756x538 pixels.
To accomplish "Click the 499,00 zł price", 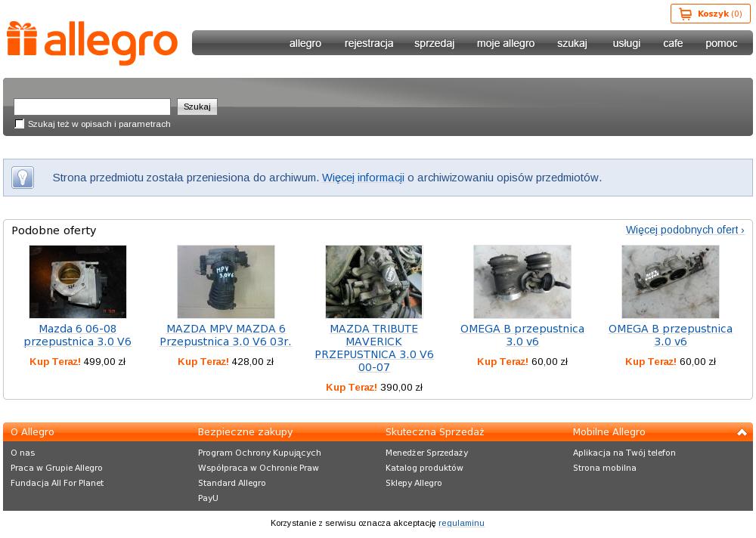I will pos(104,361).
